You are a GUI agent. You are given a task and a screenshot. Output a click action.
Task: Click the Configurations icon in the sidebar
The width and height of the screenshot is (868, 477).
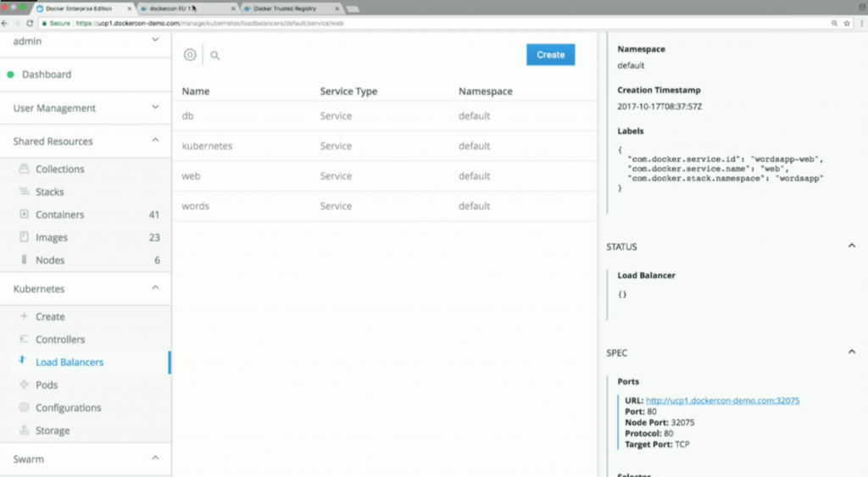point(24,407)
